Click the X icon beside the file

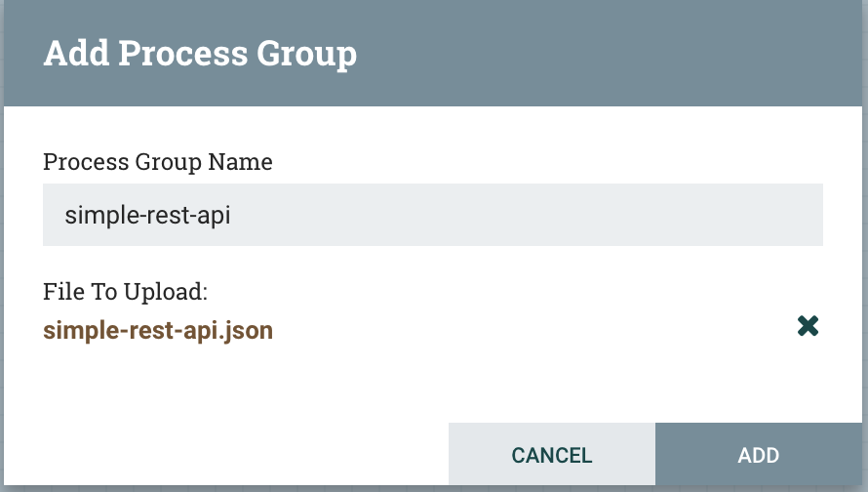tap(808, 327)
